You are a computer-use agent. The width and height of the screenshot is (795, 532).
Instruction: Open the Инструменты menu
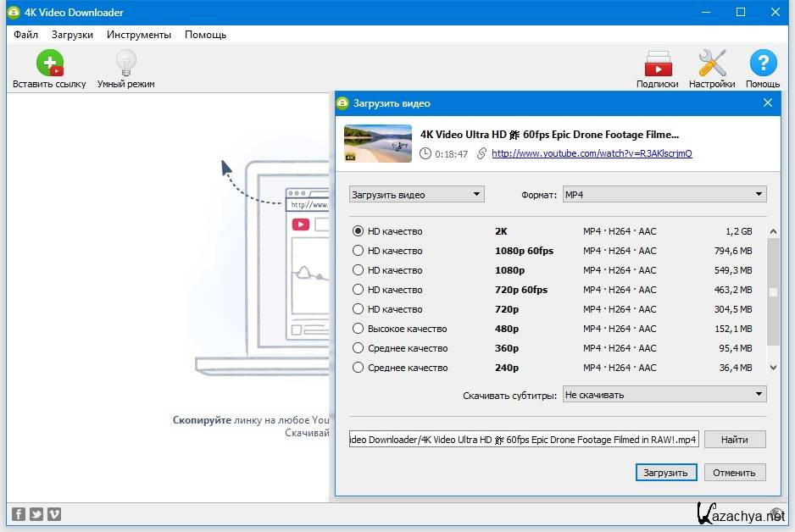(139, 35)
